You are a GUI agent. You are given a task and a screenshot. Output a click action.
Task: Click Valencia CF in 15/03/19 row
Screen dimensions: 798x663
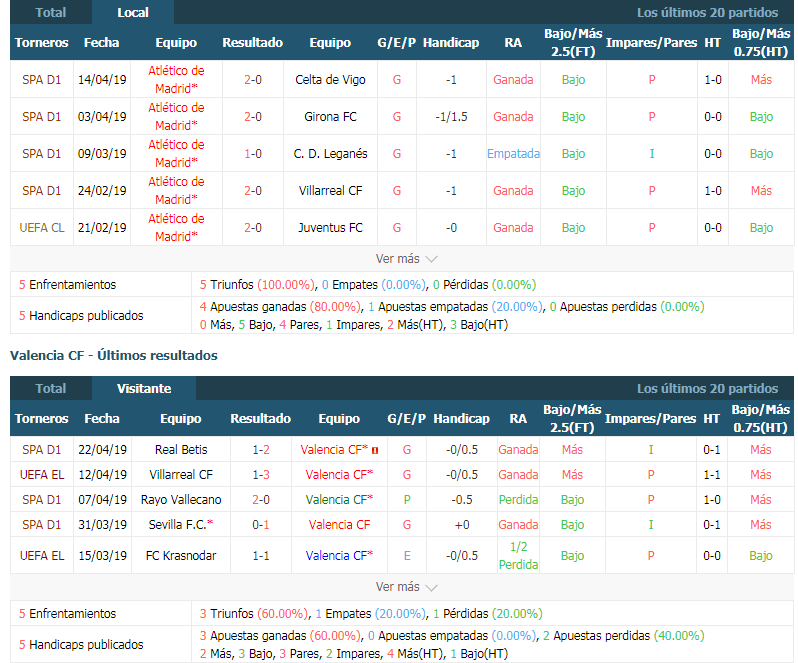[x=339, y=555]
